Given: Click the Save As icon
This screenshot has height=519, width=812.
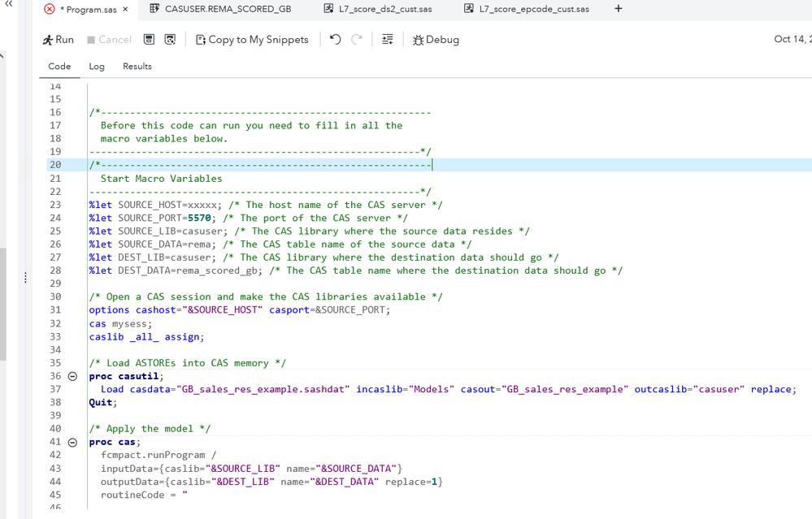Looking at the screenshot, I should pyautogui.click(x=170, y=39).
